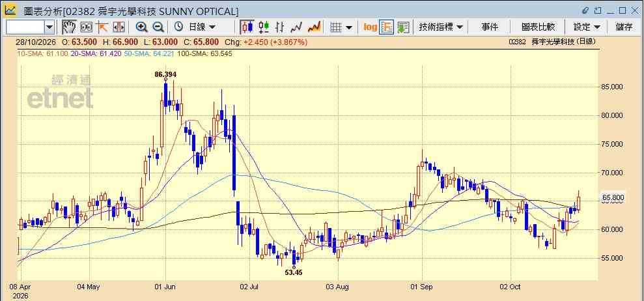Image resolution: width=644 pixels, height=301 pixels.
Task: Click the 20-SMA: 61.420 indicator label
Action: [x=95, y=53]
